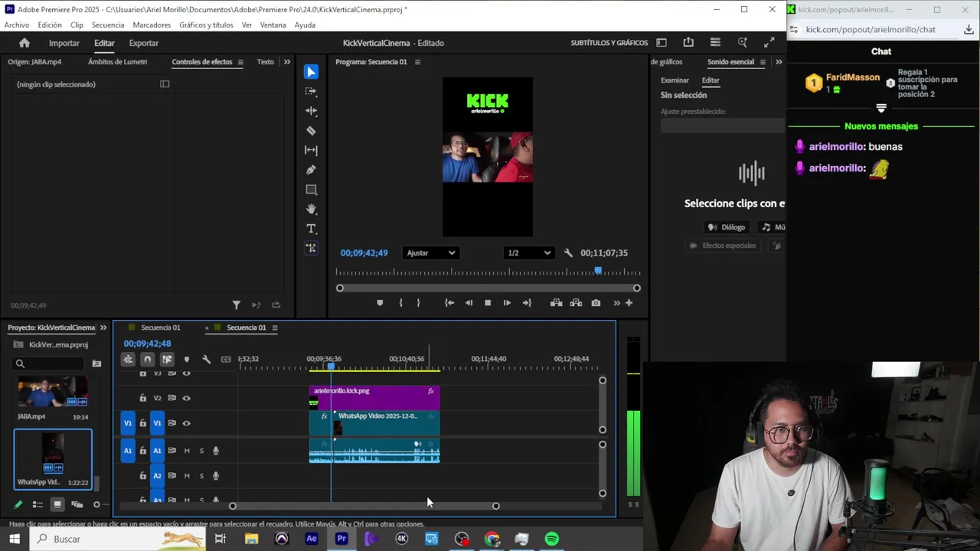Open Controles de efectos panel menu
The width and height of the screenshot is (980, 551).
click(240, 62)
